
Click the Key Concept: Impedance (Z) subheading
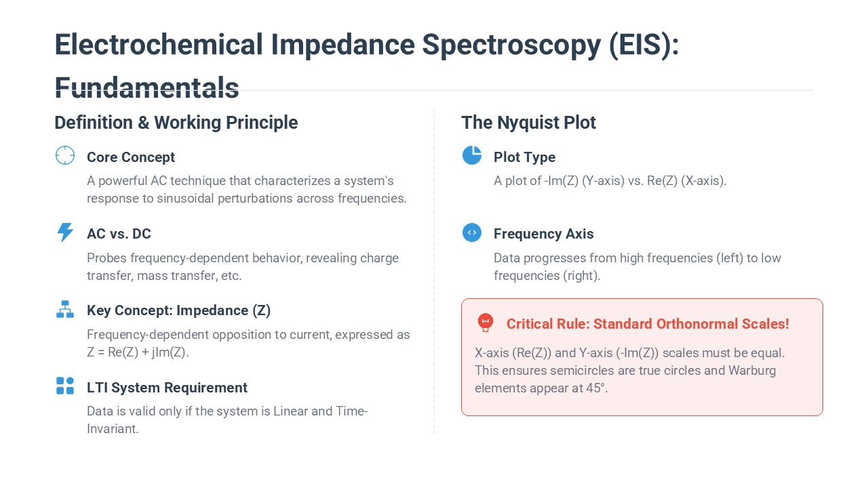[178, 310]
